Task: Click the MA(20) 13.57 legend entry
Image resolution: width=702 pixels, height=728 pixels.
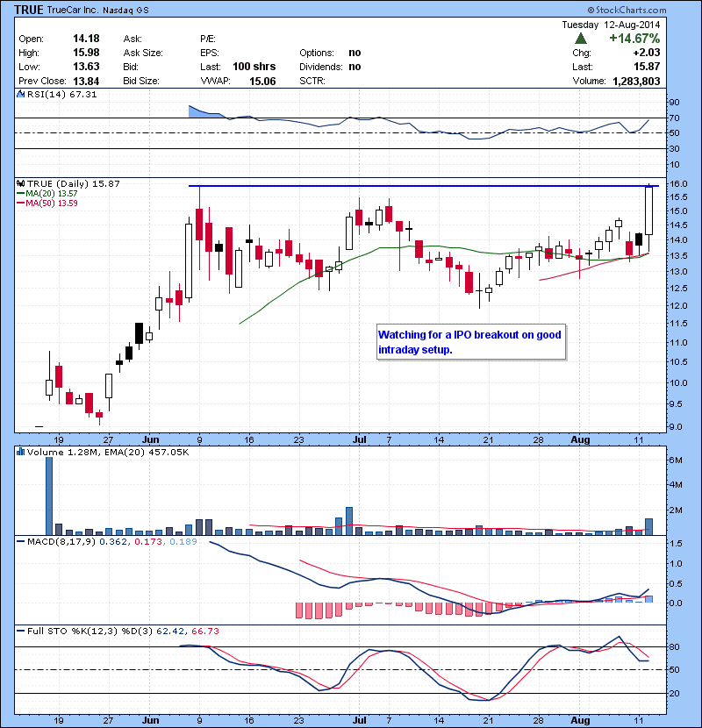Action: tap(47, 193)
